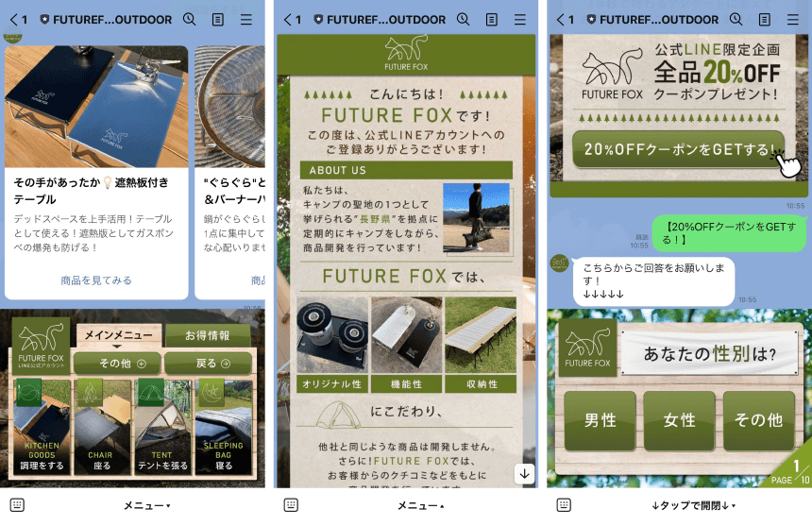Tap the keyboard icon at the bottom of the middle screen

coord(290,505)
